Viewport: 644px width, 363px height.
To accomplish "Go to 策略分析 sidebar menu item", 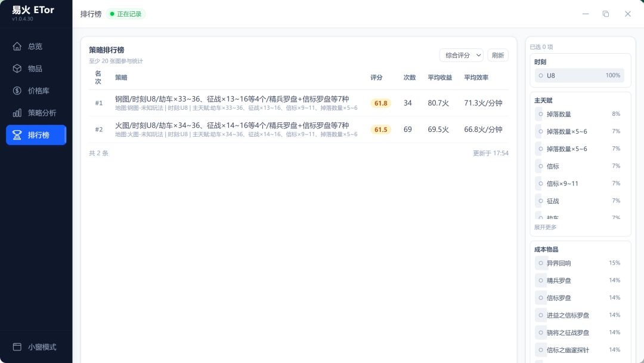I will click(x=42, y=113).
